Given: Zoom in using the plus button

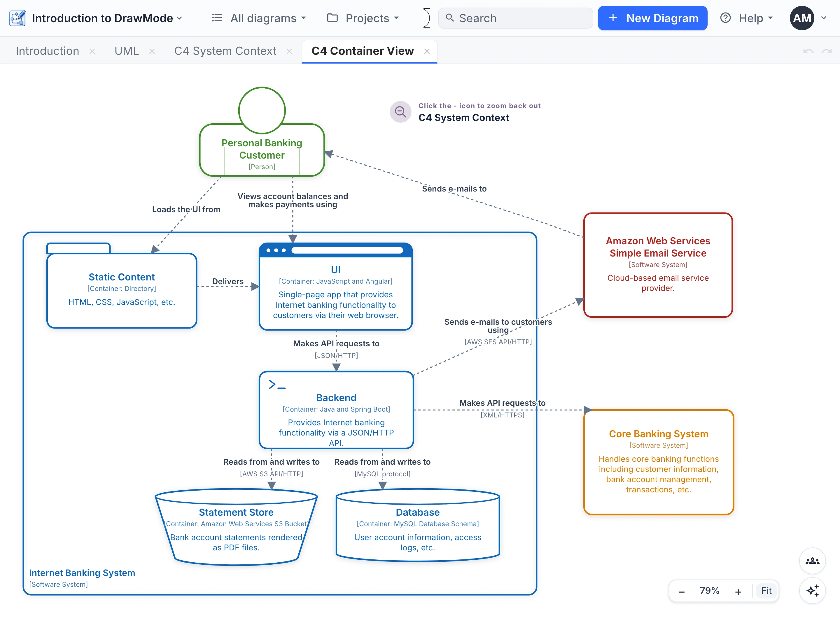Looking at the screenshot, I should [x=738, y=591].
